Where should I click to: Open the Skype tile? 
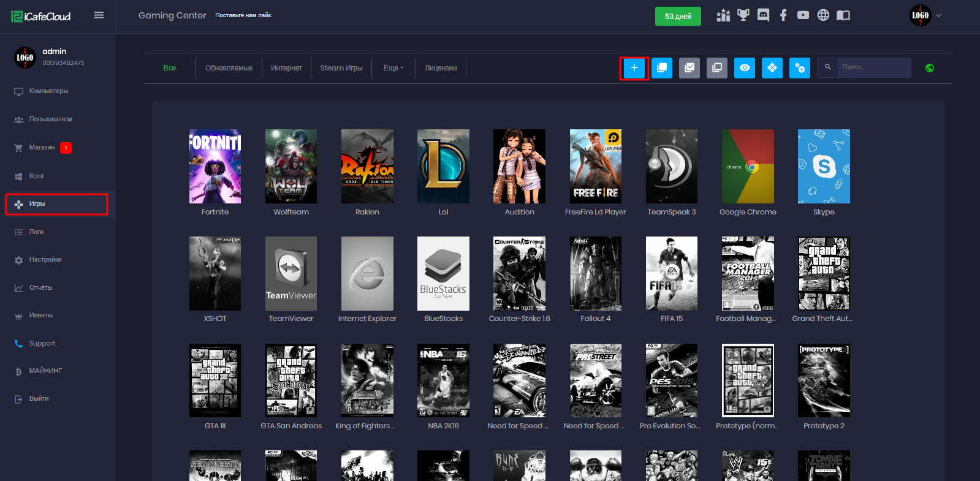tap(824, 166)
